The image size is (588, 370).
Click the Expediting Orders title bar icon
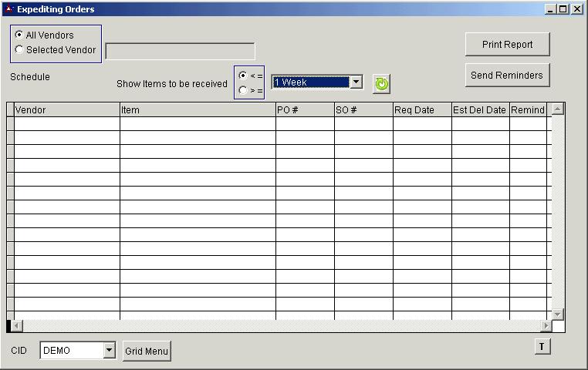[x=8, y=9]
